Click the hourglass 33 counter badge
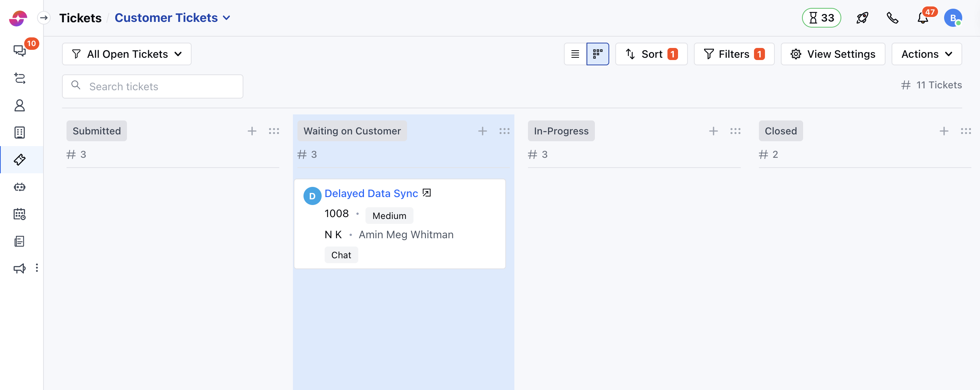The image size is (980, 390). click(x=821, y=18)
